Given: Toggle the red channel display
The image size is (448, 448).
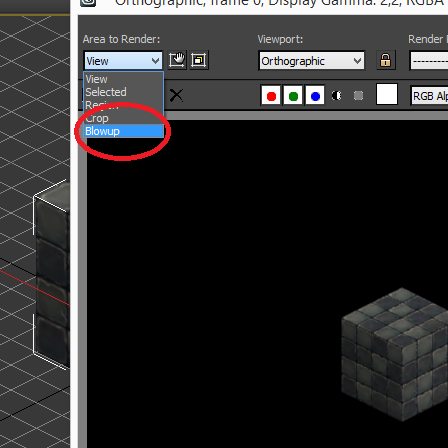Looking at the screenshot, I should tap(271, 96).
